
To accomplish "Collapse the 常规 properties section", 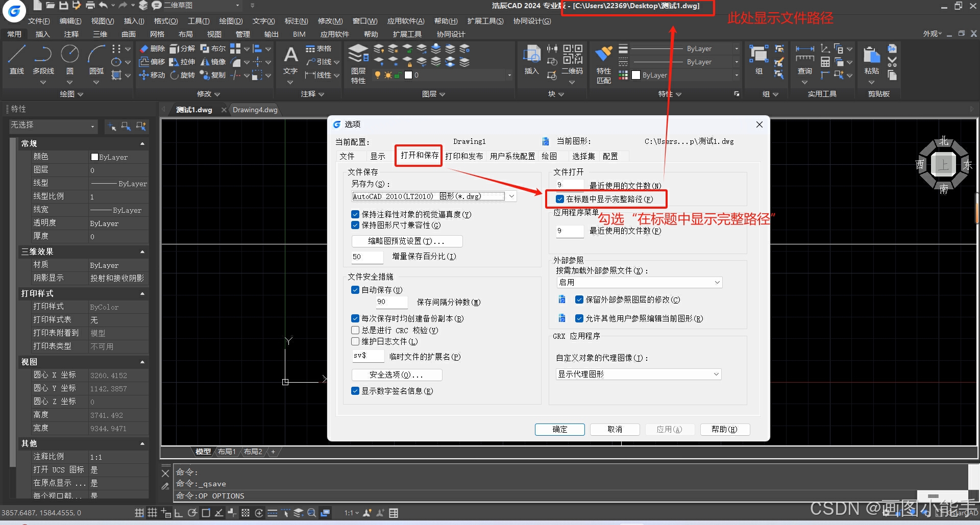I will [x=142, y=143].
